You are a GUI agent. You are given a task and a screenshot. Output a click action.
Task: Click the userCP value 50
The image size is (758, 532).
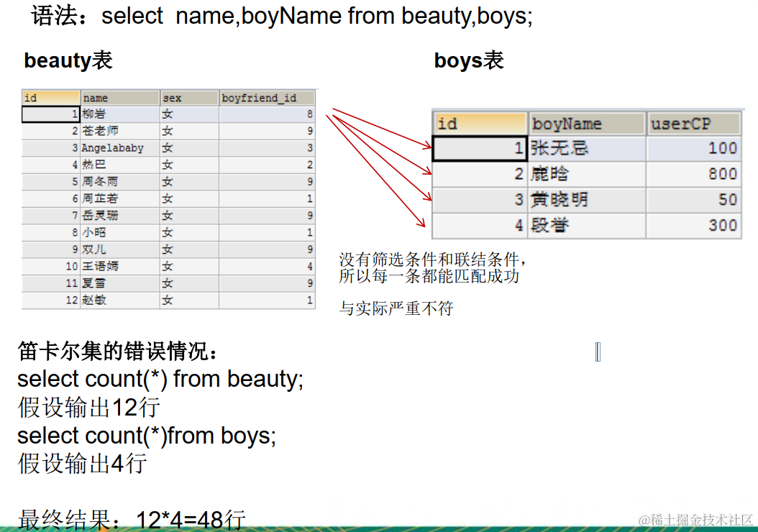(x=694, y=200)
